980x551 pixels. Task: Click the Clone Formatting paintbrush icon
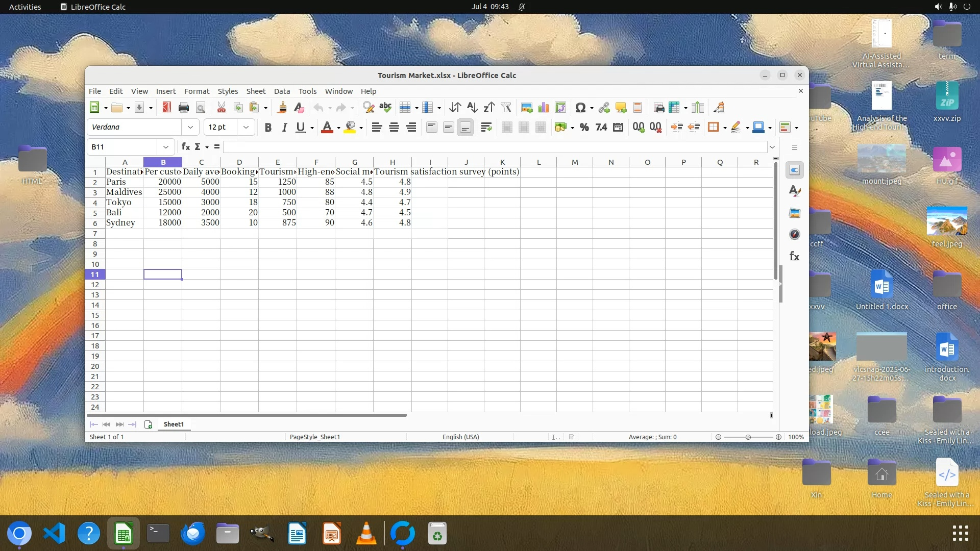pyautogui.click(x=282, y=108)
